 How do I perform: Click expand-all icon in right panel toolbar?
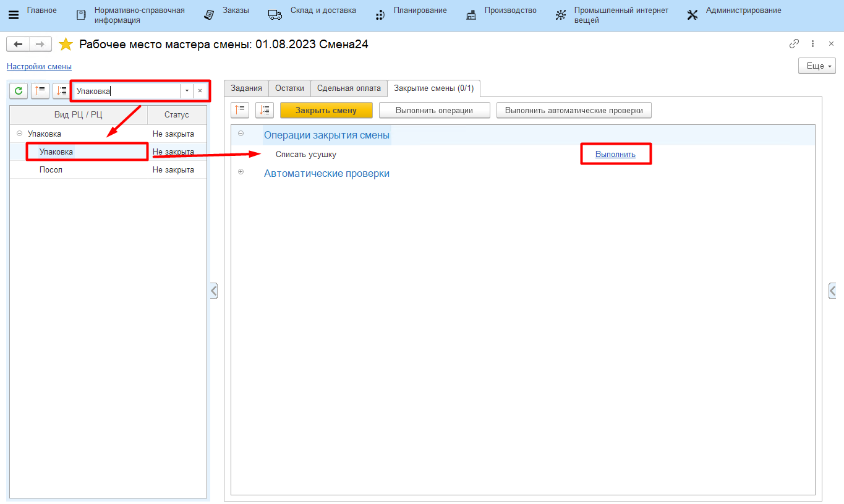coord(265,110)
